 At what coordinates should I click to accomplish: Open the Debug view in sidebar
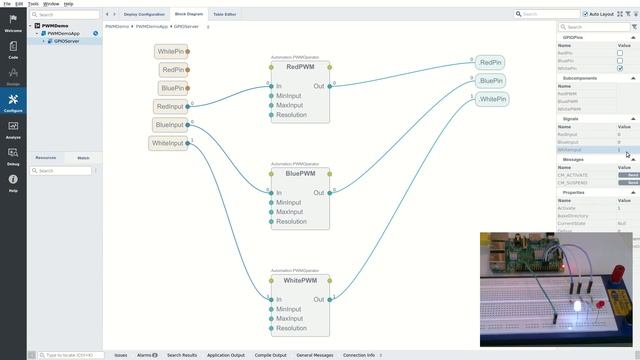coord(13,156)
